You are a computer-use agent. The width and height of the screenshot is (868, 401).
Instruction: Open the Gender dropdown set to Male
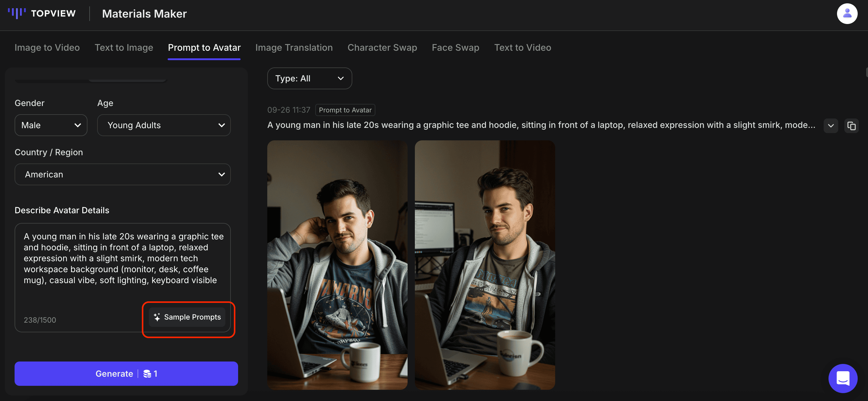tap(51, 125)
